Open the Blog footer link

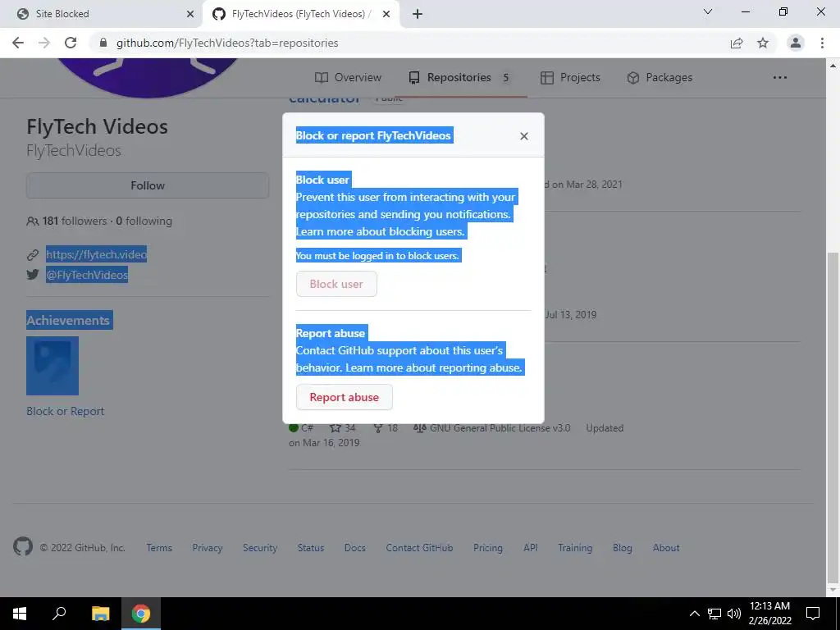(x=622, y=547)
